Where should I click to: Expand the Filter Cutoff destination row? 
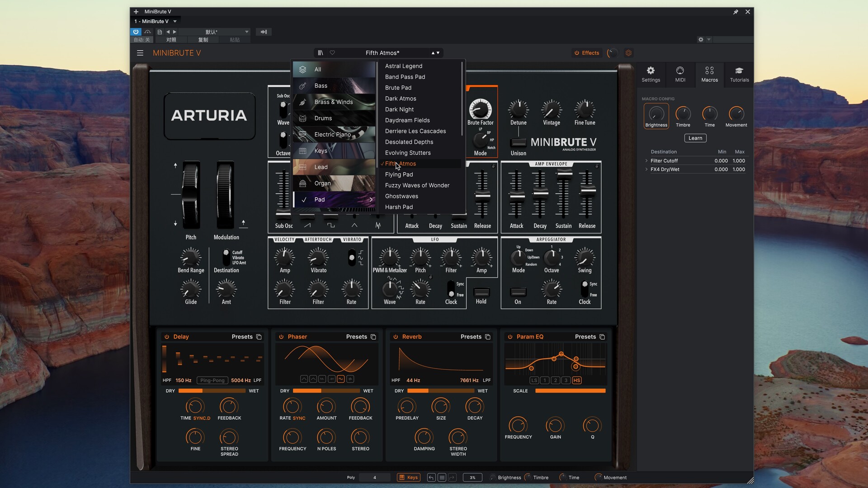click(646, 161)
